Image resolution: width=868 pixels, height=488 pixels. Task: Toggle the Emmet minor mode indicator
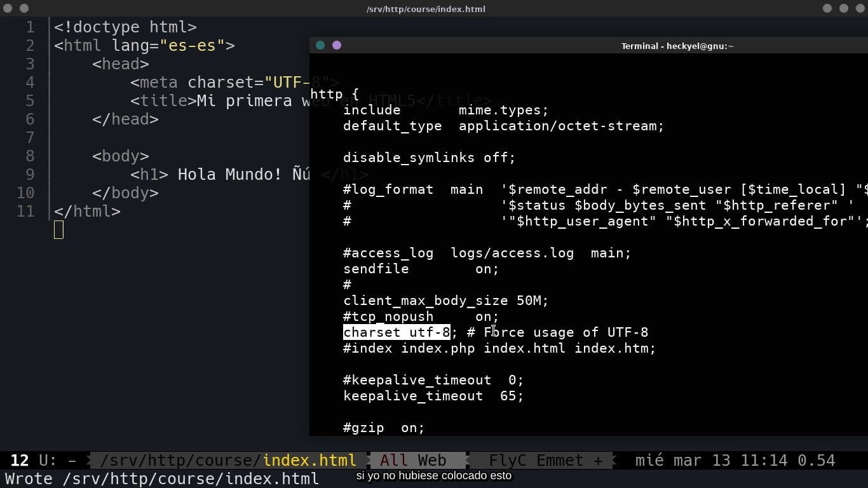click(x=560, y=460)
